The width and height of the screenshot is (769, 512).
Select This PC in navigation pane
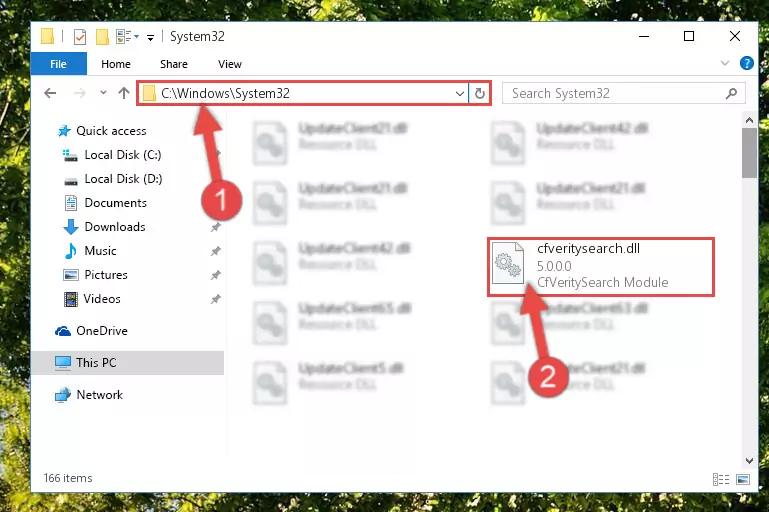[128, 363]
